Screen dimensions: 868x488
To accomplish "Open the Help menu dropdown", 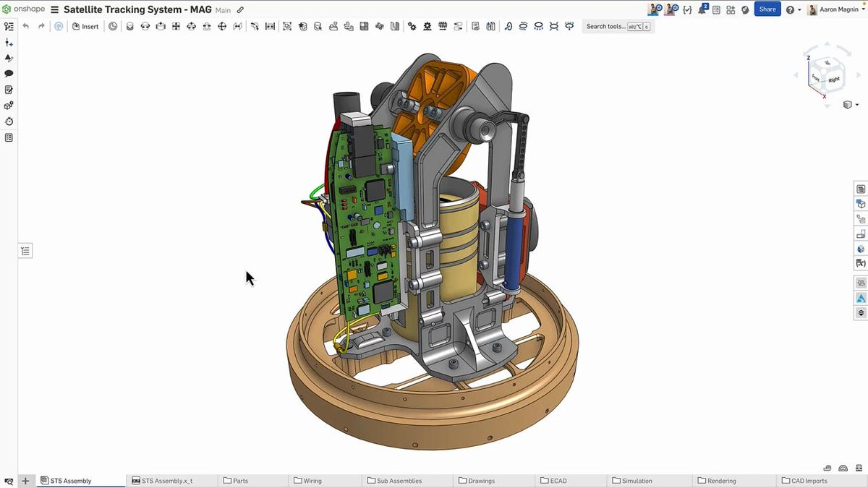I will [793, 10].
